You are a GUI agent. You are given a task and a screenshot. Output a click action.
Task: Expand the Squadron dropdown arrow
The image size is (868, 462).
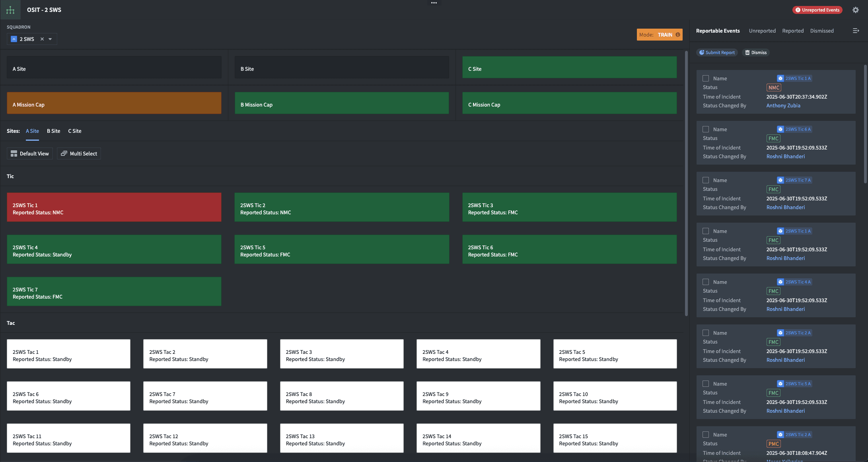click(x=50, y=39)
